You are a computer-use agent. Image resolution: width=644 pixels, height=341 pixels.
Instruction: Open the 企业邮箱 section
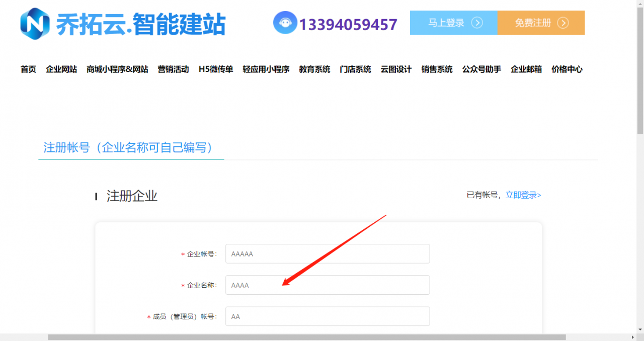[x=526, y=69]
